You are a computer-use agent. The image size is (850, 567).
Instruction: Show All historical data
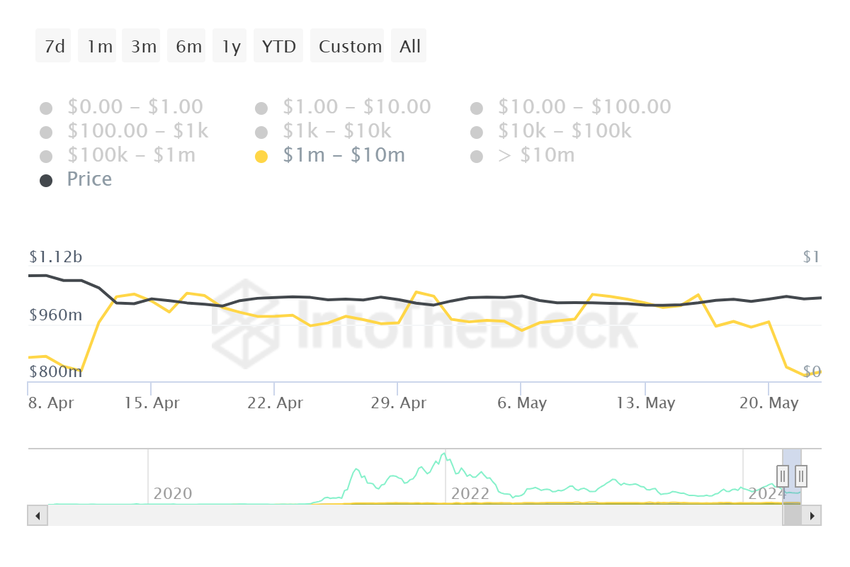point(410,46)
